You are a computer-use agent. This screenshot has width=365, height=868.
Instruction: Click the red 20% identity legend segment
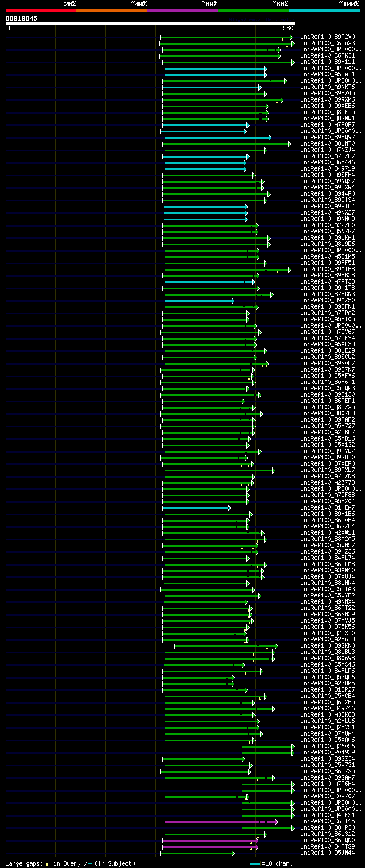41,10
